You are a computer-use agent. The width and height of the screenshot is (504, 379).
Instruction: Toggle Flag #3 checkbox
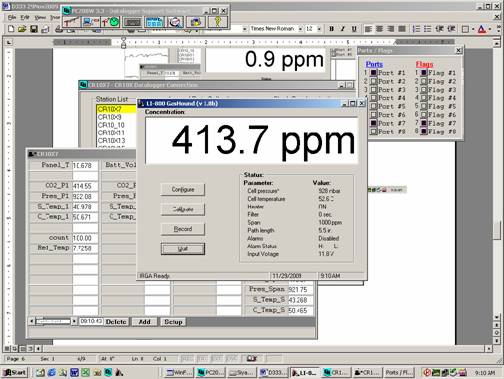point(424,89)
